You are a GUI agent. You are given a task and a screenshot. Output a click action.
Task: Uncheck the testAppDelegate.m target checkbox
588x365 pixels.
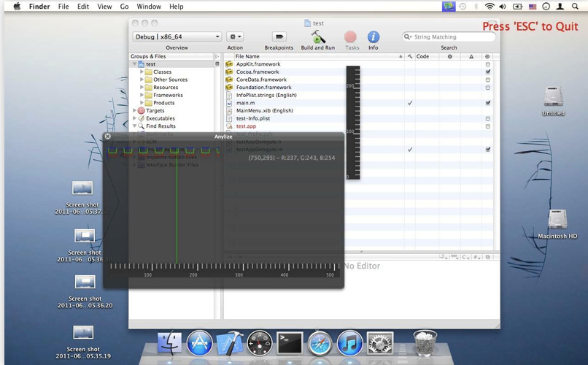tap(487, 150)
